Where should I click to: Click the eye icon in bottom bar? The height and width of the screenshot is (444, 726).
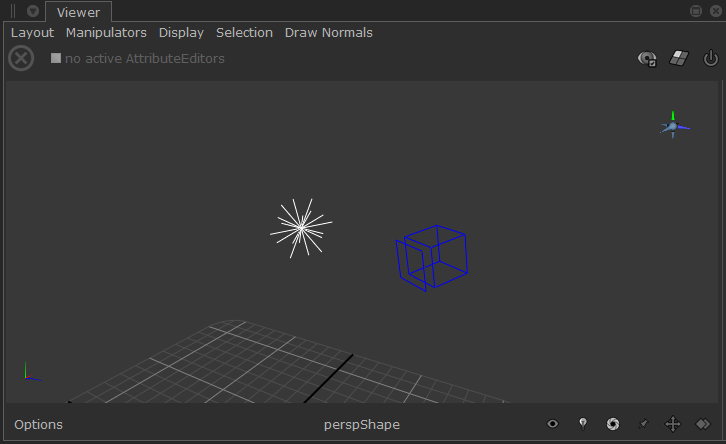552,424
